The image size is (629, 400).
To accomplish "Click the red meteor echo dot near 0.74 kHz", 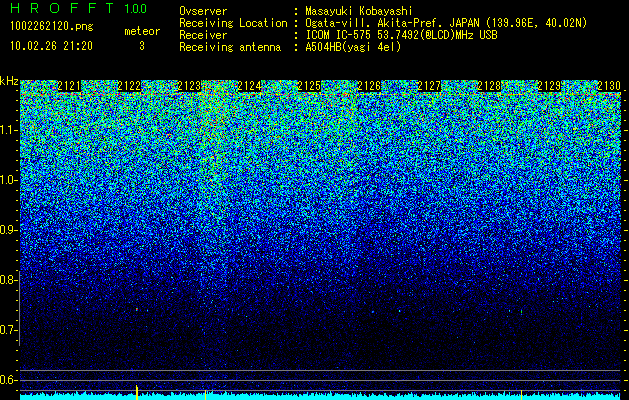I will click(x=137, y=309).
